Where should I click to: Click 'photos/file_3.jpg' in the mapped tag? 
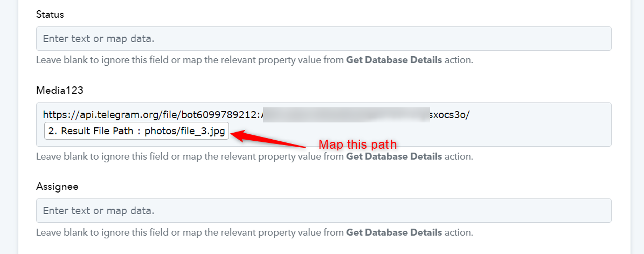click(184, 132)
